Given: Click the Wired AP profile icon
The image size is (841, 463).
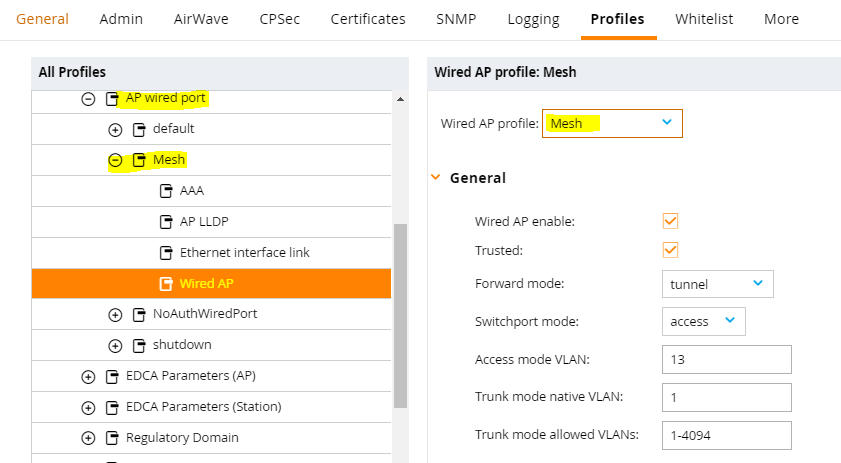Looking at the screenshot, I should [x=166, y=284].
